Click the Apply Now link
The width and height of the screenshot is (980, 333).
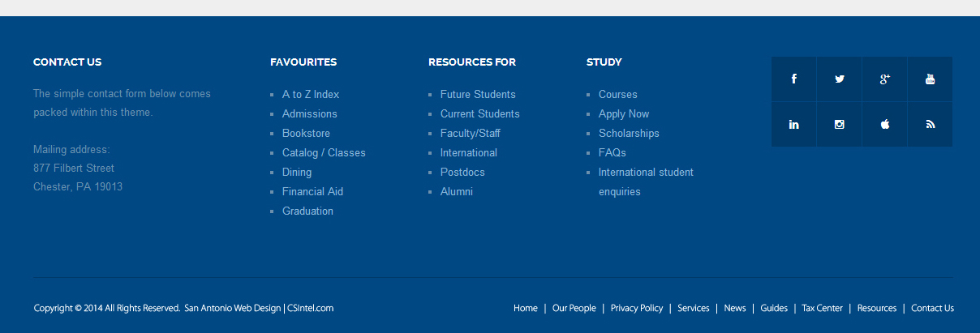(624, 114)
